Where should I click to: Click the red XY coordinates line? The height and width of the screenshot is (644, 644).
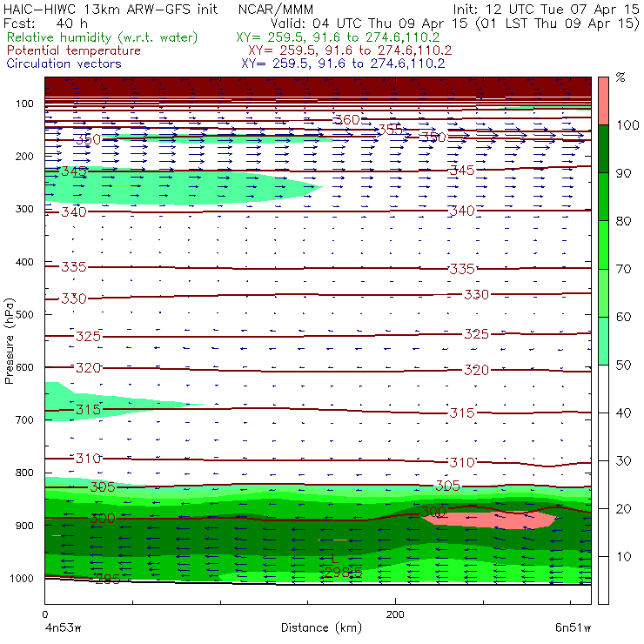[x=350, y=50]
